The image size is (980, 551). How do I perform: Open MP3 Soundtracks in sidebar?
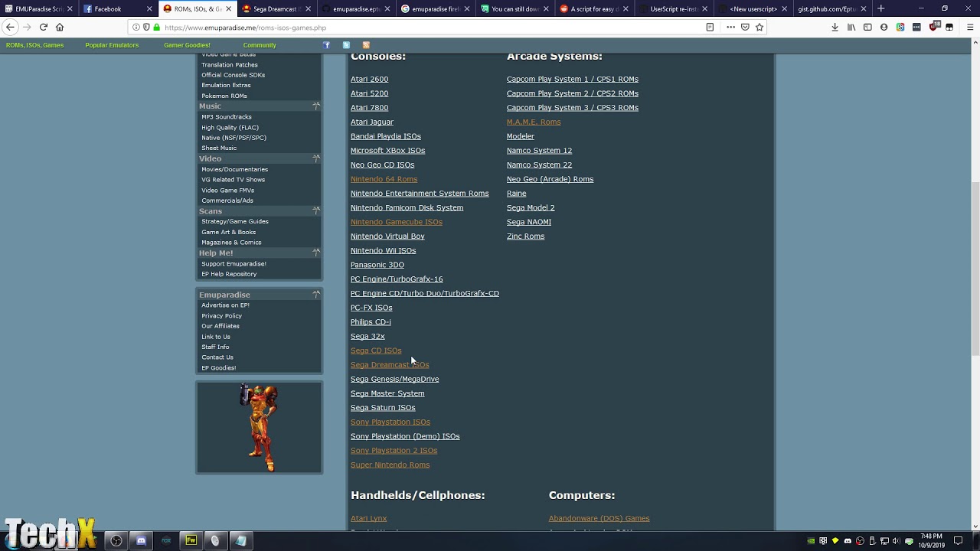226,117
